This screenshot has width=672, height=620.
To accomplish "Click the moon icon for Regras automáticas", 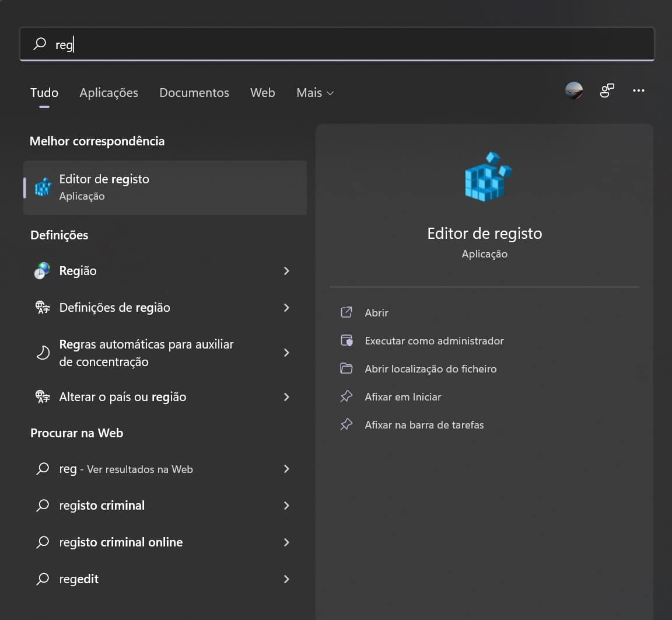I will tap(43, 353).
